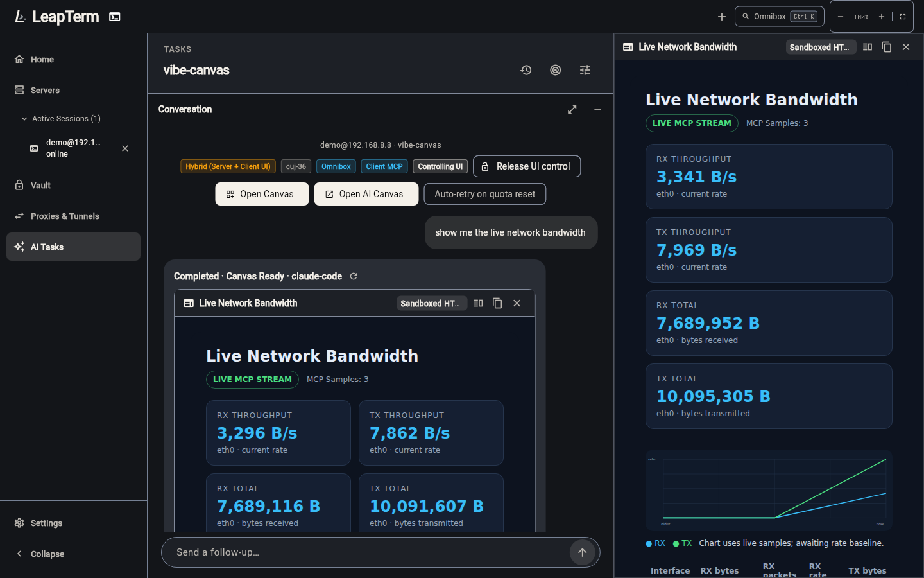Zoom in with the plus beside 100%
This screenshot has height=578, width=924.
[882, 17]
